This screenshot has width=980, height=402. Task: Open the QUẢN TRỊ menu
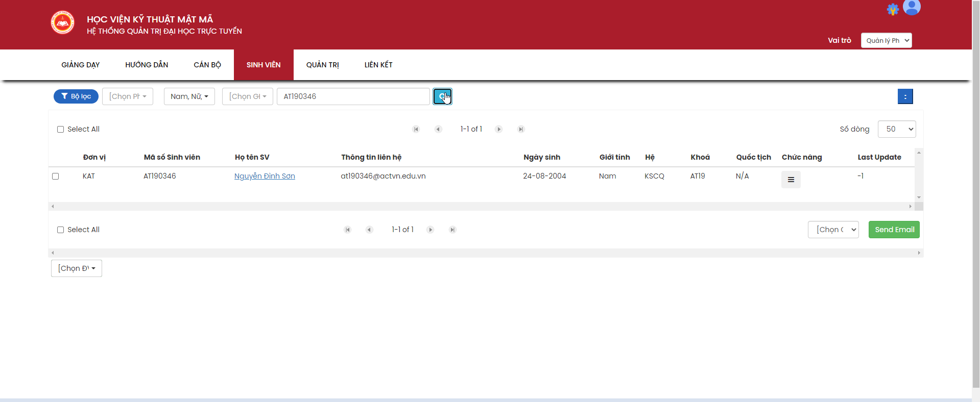(x=323, y=65)
